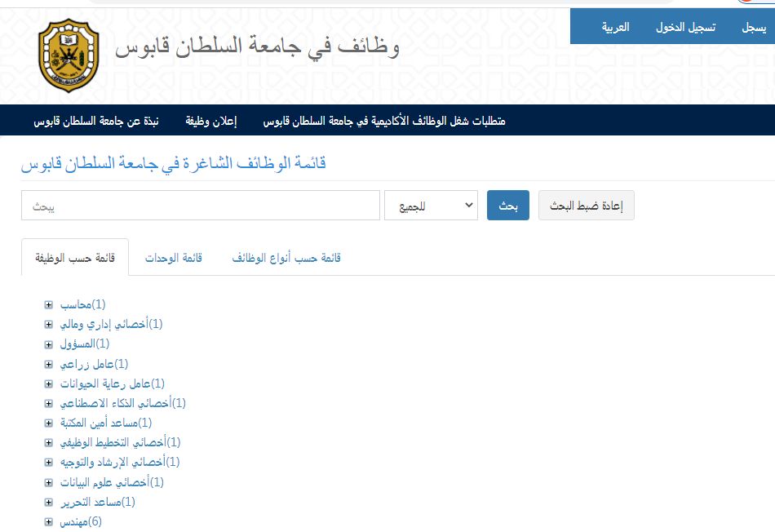Expand the مساعد أمين المكتبة node
775x532 pixels.
coord(48,423)
